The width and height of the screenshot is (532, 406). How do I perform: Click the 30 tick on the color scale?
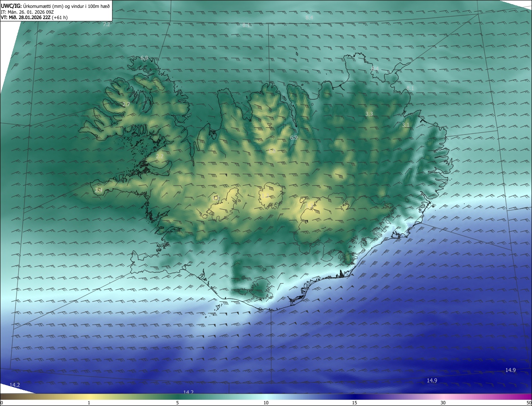point(443,403)
